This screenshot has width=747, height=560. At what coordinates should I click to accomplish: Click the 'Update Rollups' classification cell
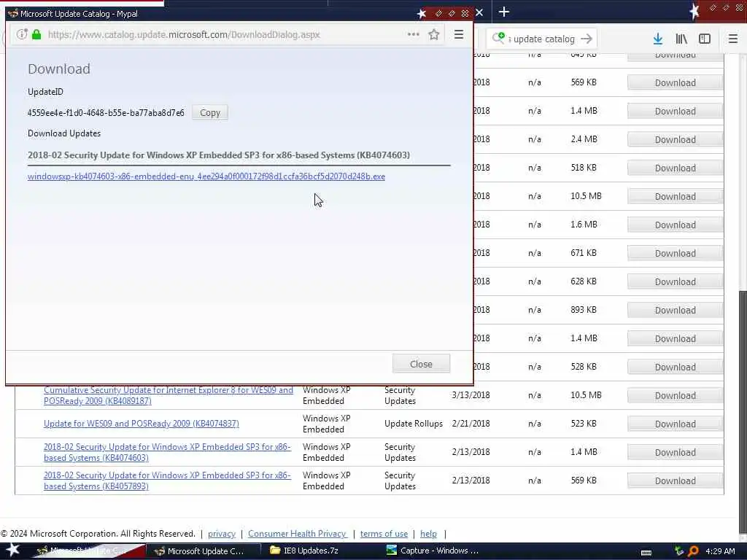(414, 424)
